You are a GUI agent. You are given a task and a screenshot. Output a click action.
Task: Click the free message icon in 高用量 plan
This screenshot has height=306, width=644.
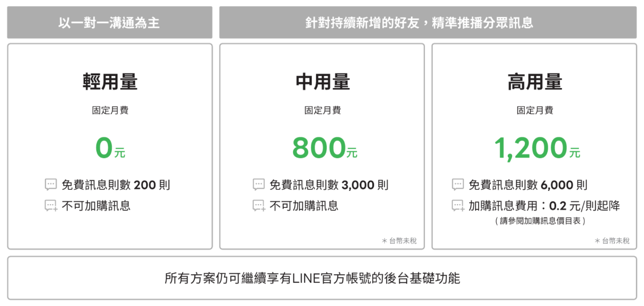[458, 185]
